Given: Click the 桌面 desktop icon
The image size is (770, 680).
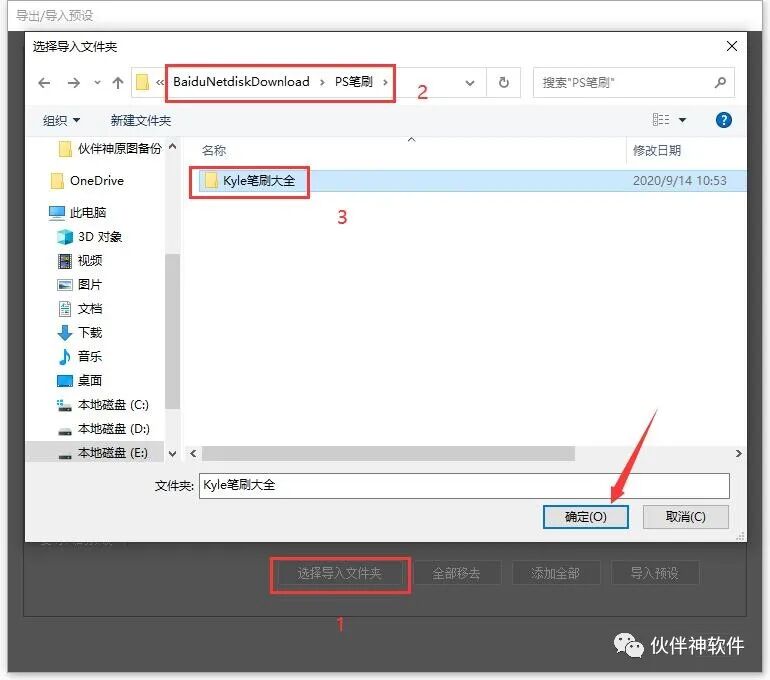Looking at the screenshot, I should point(65,381).
